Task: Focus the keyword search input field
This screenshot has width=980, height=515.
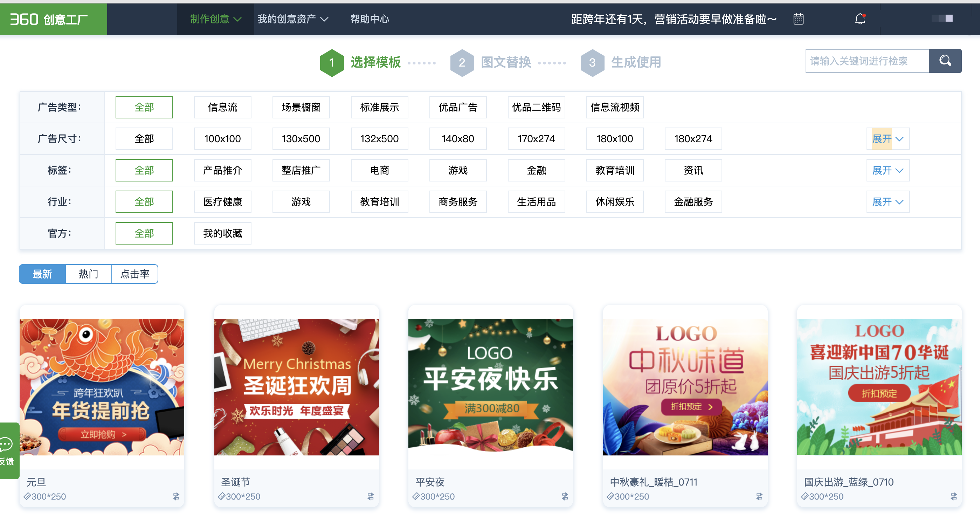Action: [867, 61]
